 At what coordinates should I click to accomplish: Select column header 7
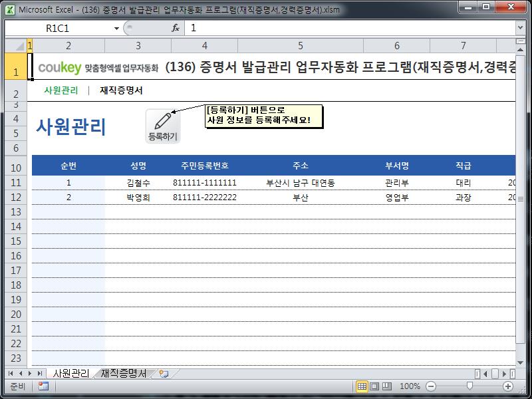pyautogui.click(x=463, y=45)
